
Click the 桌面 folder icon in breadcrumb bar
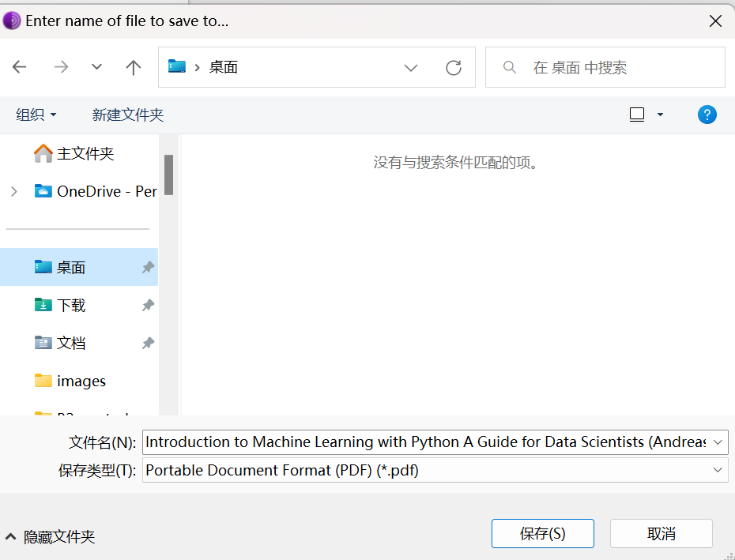pos(177,67)
